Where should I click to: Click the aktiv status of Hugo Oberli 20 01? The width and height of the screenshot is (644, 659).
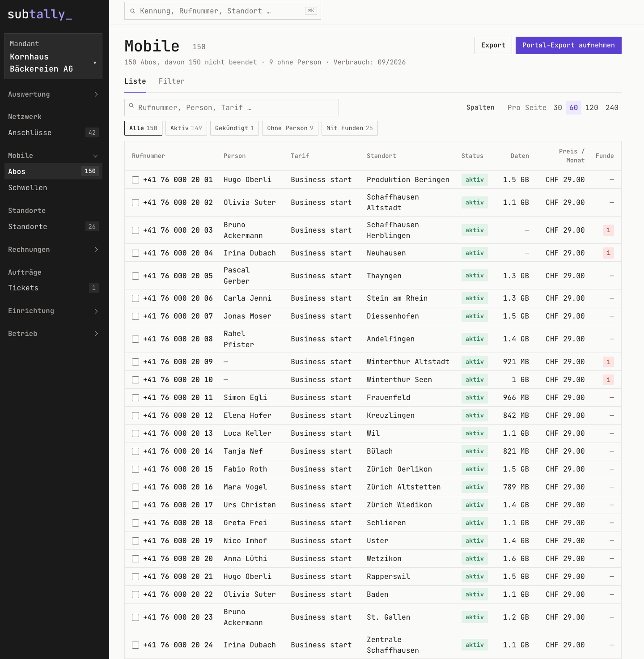click(475, 179)
